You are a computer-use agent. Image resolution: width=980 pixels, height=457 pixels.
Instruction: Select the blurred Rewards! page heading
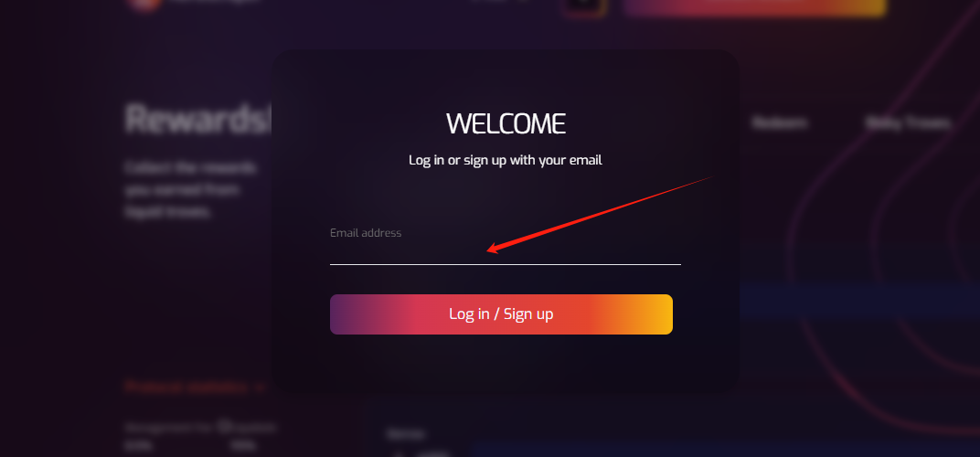click(198, 119)
